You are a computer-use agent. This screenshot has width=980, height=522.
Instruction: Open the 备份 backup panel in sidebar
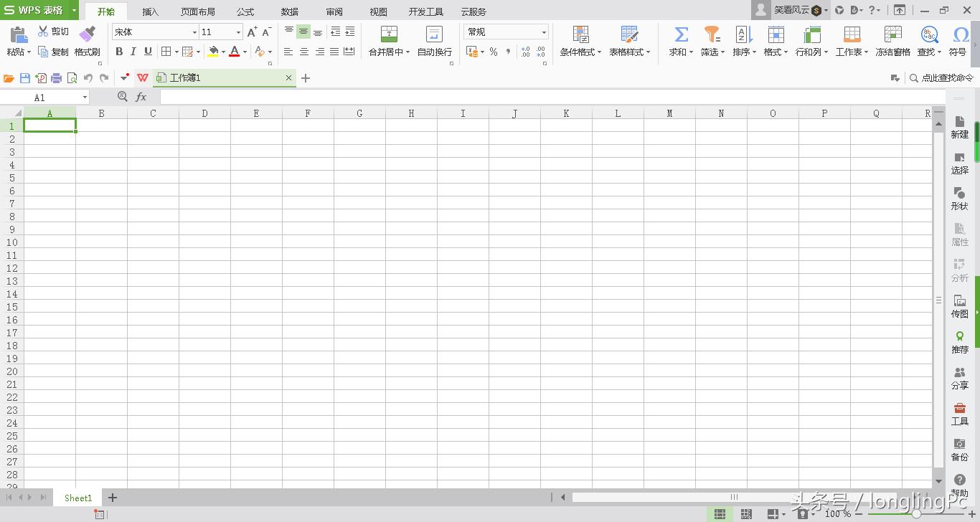(959, 449)
